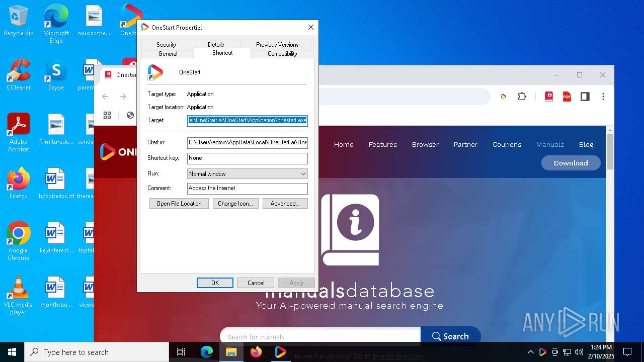Viewport: 644px width, 362px height.
Task: Open the browser apps grid icon
Action: click(x=107, y=115)
